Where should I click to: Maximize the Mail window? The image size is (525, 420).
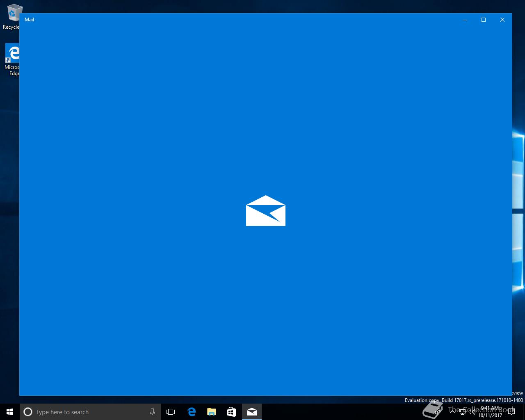[484, 20]
